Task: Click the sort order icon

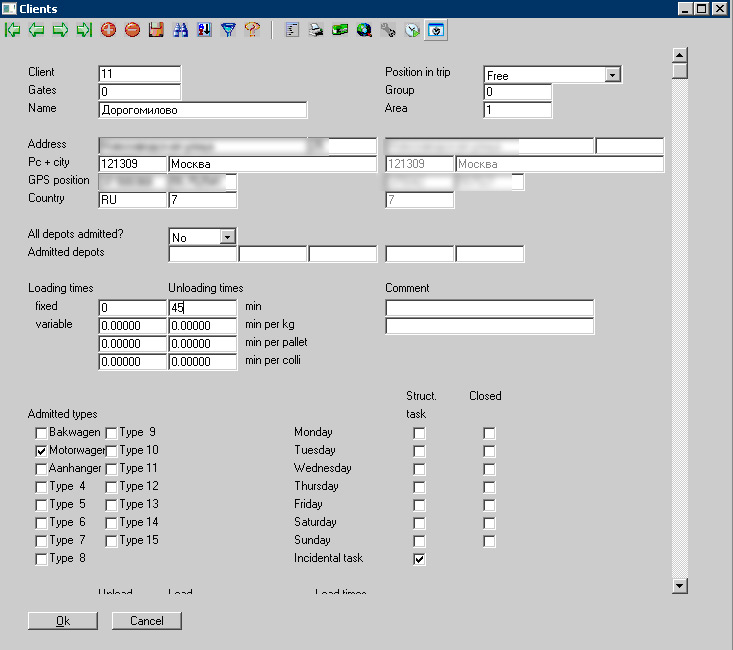Action: (x=204, y=30)
